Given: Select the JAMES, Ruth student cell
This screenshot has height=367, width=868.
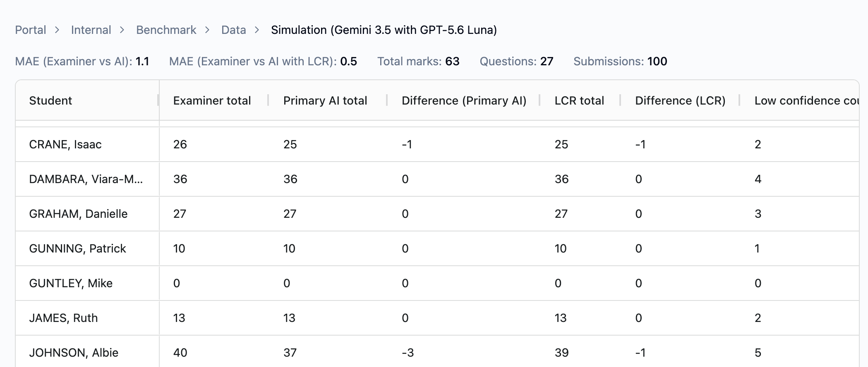Looking at the screenshot, I should pyautogui.click(x=63, y=318).
